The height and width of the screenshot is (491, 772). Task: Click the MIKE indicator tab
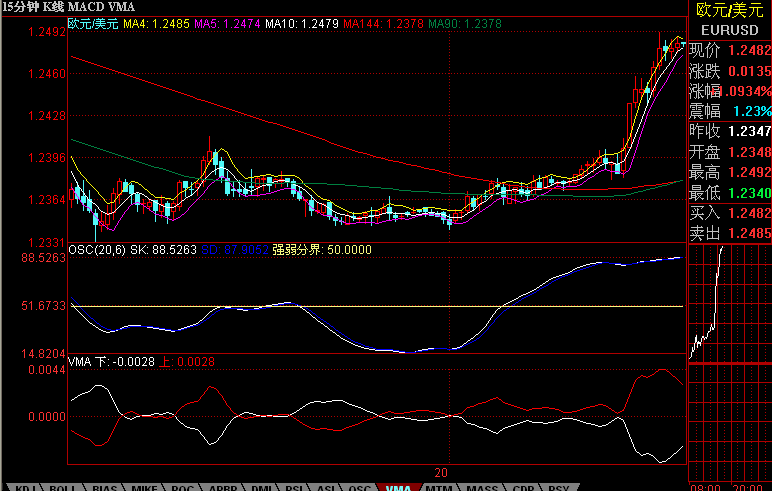(144, 487)
